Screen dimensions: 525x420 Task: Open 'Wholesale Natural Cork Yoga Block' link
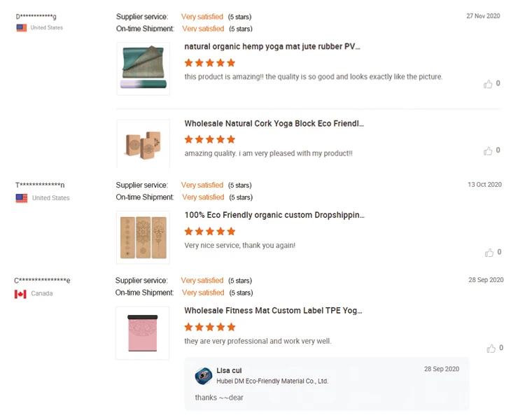[274, 124]
